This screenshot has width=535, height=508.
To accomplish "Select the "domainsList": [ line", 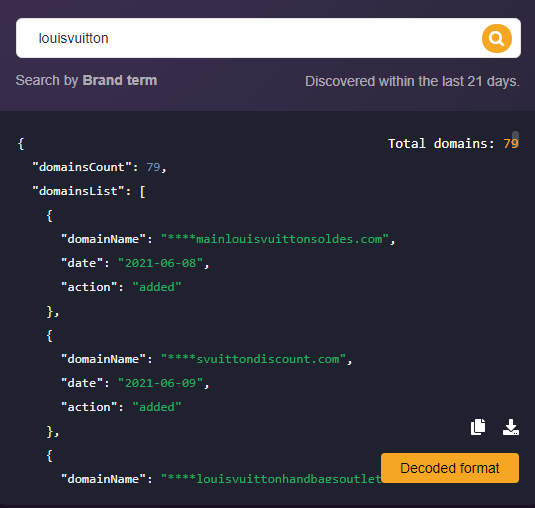I will [x=89, y=191].
